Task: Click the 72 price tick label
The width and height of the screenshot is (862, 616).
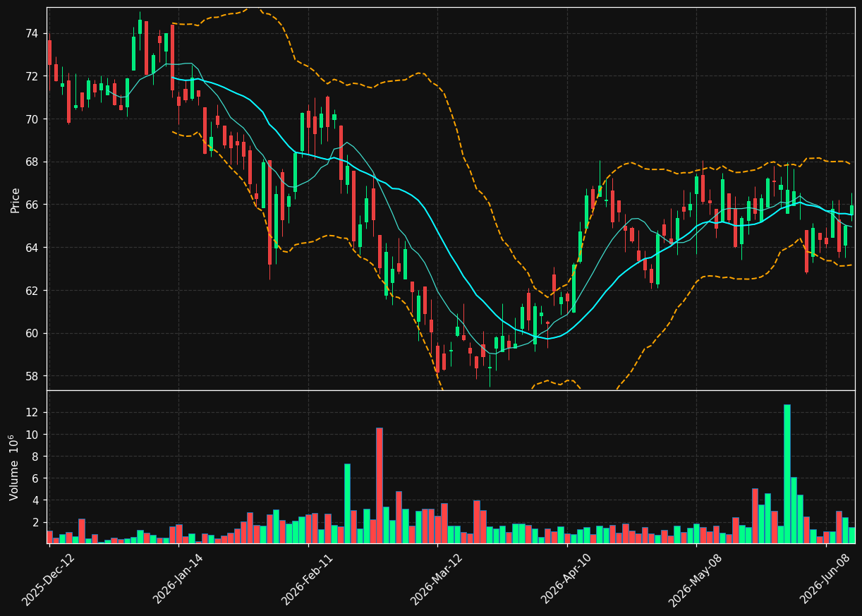Action: [32, 76]
